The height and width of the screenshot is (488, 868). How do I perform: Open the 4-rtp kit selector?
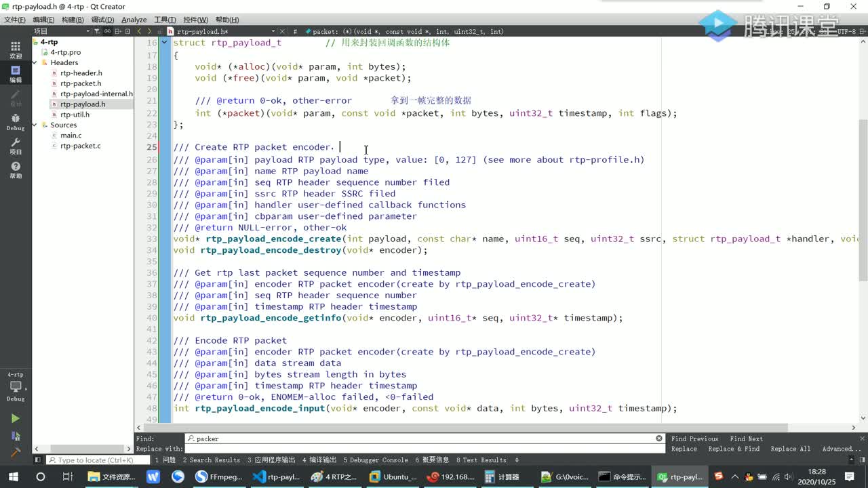pyautogui.click(x=15, y=386)
